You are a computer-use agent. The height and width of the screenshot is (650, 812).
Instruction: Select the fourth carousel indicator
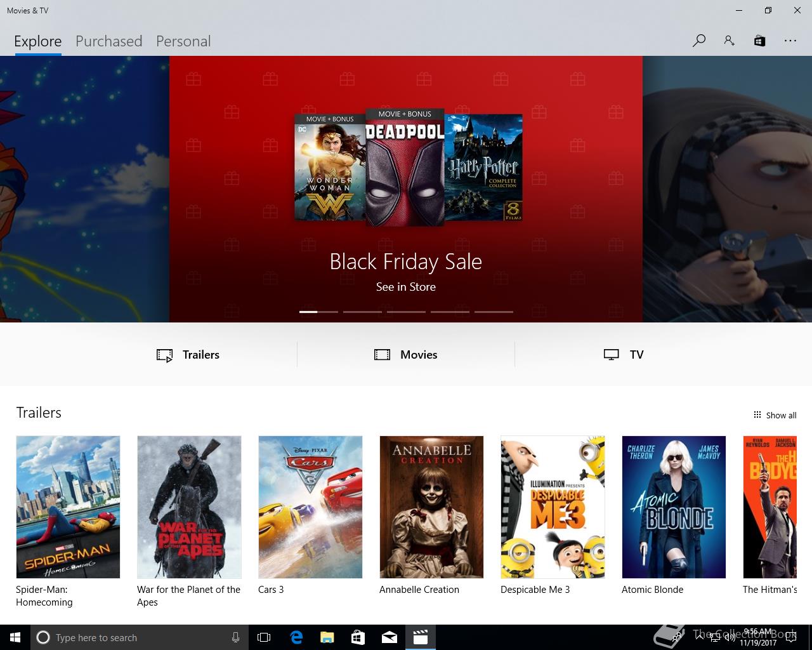[x=450, y=312]
